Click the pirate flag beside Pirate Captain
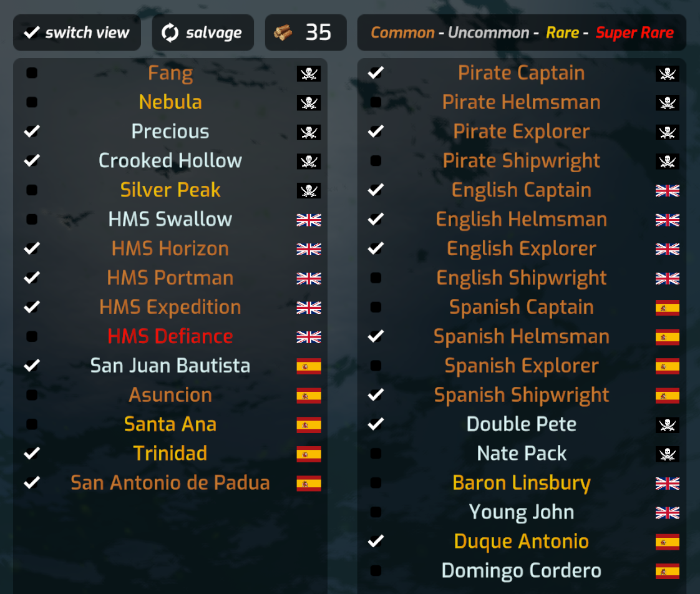The image size is (700, 594). coord(667,74)
